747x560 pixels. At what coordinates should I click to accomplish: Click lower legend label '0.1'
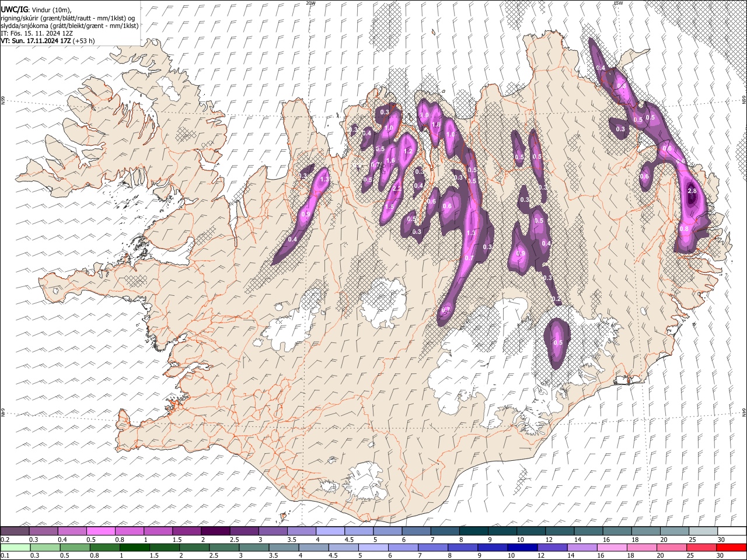coord(4,556)
